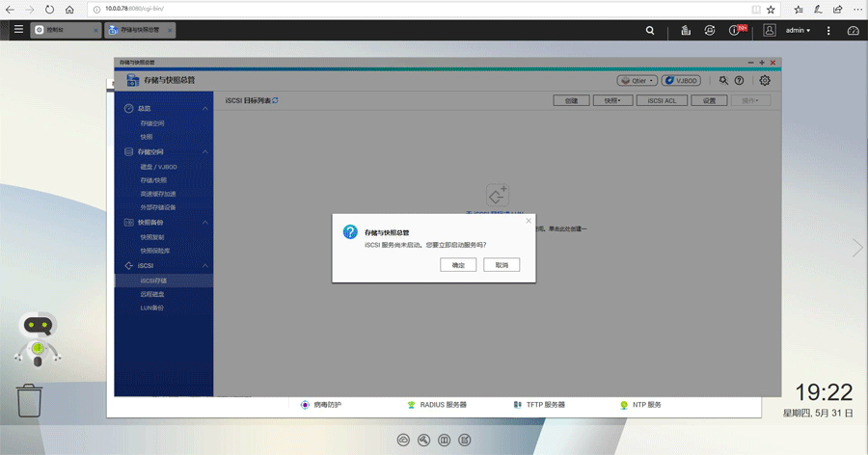The image size is (868, 455).
Task: Close the iSCSI service prompt dialog
Action: pyautogui.click(x=528, y=221)
